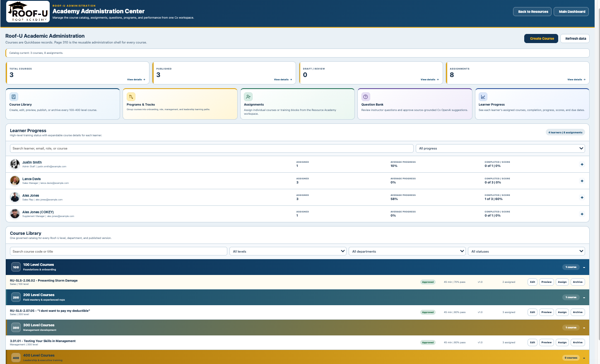This screenshot has height=364, width=600.
Task: Click the 4 learners | 8 assignments badge
Action: pos(565,133)
